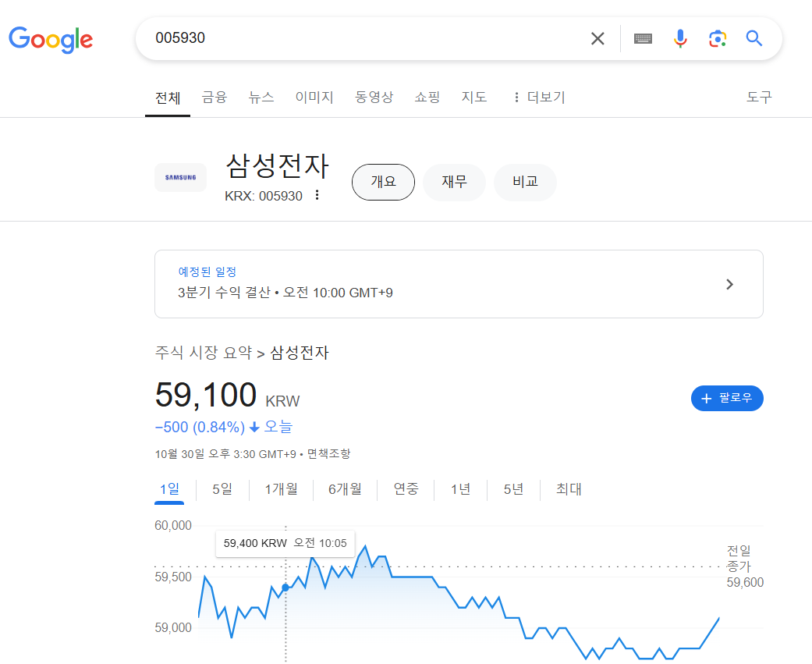Click the 면책조항 disclaimer link
The height and width of the screenshot is (664, 812).
[x=329, y=453]
